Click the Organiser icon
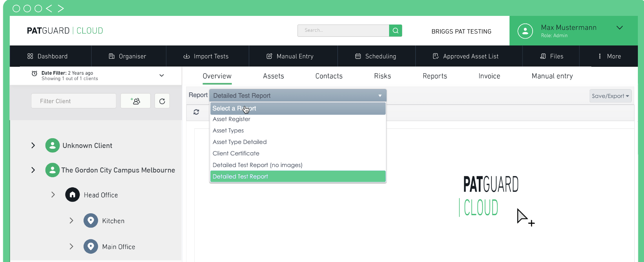Screen dimensions: 644x262 (x=112, y=56)
